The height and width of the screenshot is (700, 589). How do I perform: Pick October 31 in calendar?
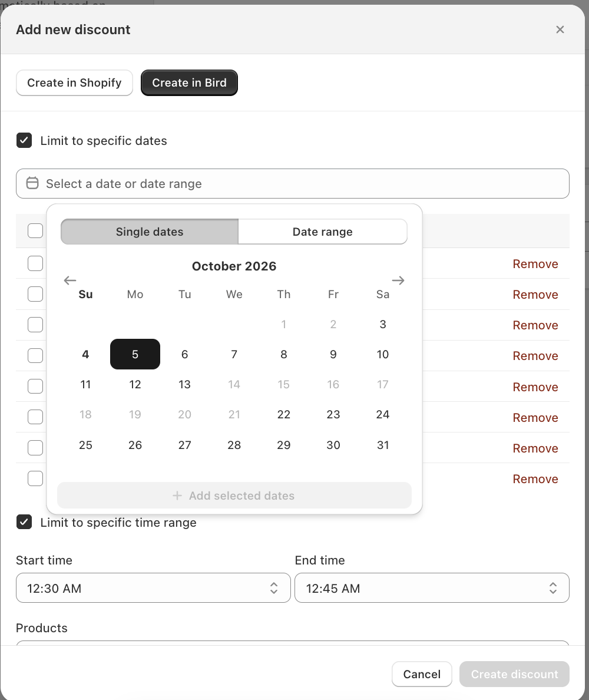pyautogui.click(x=383, y=445)
